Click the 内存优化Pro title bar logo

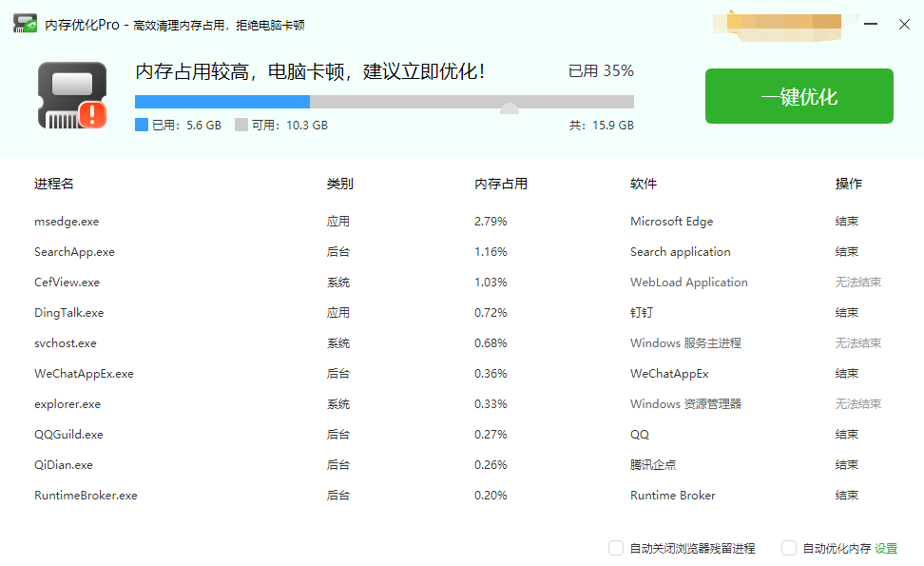pyautogui.click(x=24, y=23)
